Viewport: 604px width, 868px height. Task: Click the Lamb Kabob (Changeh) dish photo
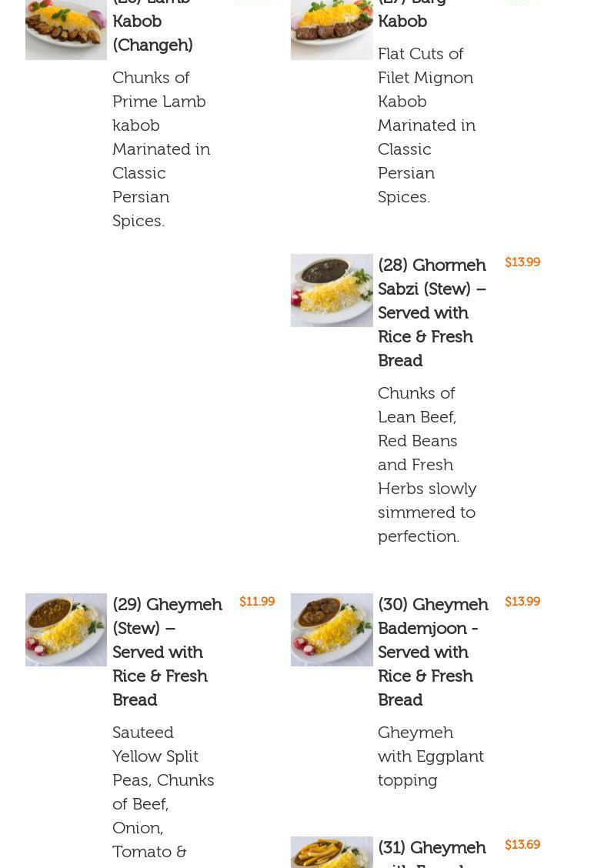point(66,29)
